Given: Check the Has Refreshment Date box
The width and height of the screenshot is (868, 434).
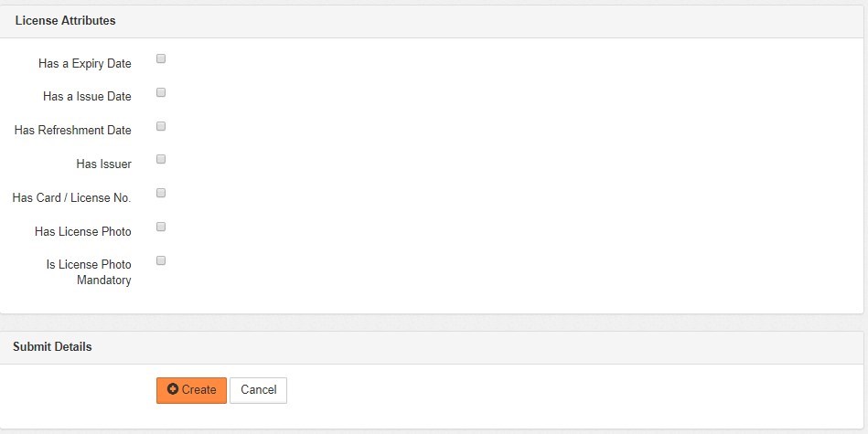Looking at the screenshot, I should (161, 126).
